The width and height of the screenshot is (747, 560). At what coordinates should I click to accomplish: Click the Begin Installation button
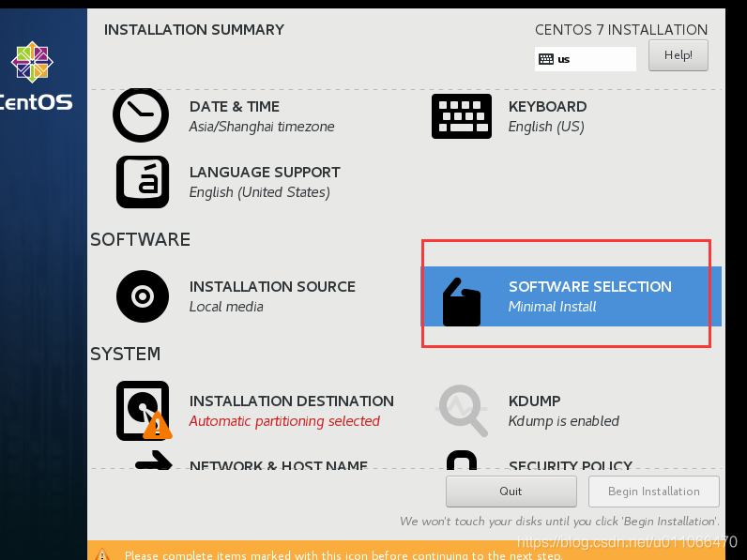(653, 492)
